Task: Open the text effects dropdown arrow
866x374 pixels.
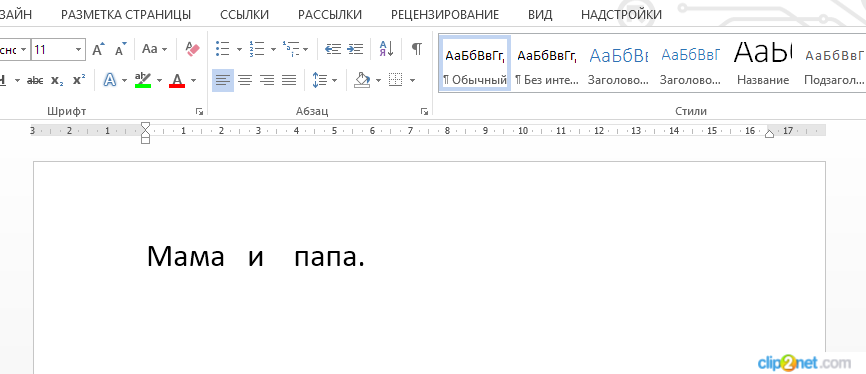Action: click(124, 81)
